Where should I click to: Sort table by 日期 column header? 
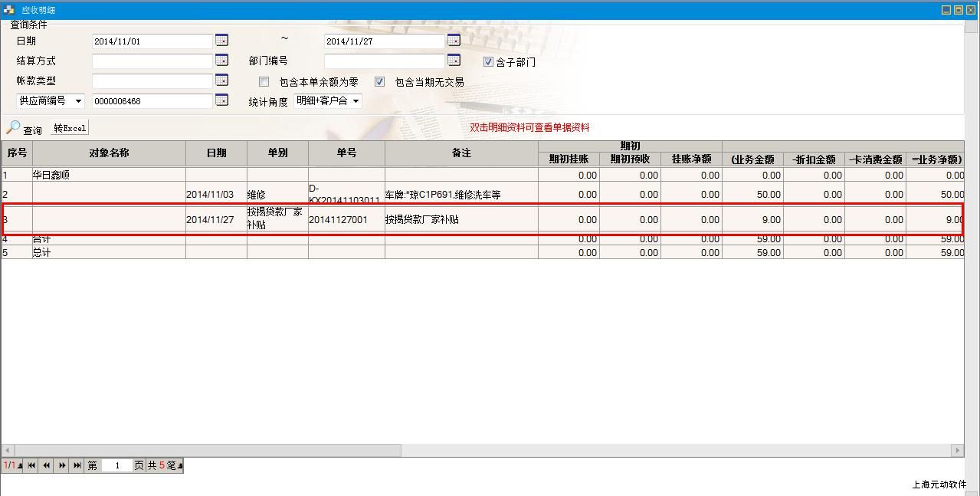pos(216,153)
